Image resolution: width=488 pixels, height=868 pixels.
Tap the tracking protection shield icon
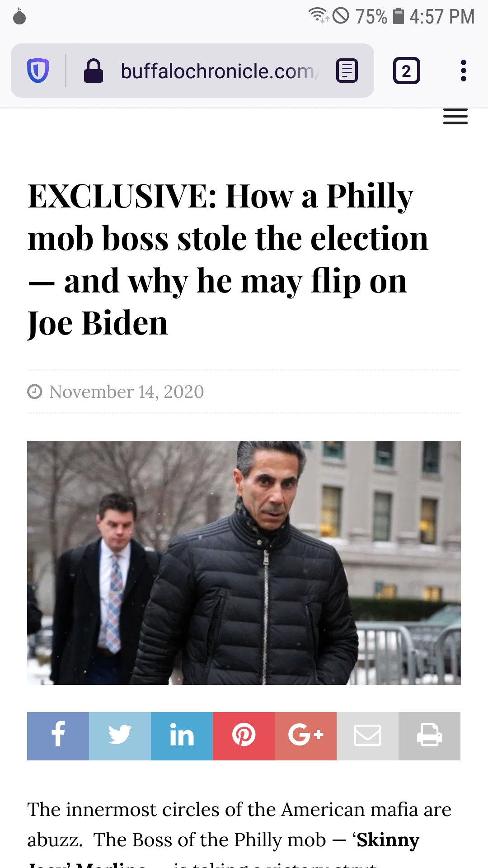pyautogui.click(x=38, y=71)
